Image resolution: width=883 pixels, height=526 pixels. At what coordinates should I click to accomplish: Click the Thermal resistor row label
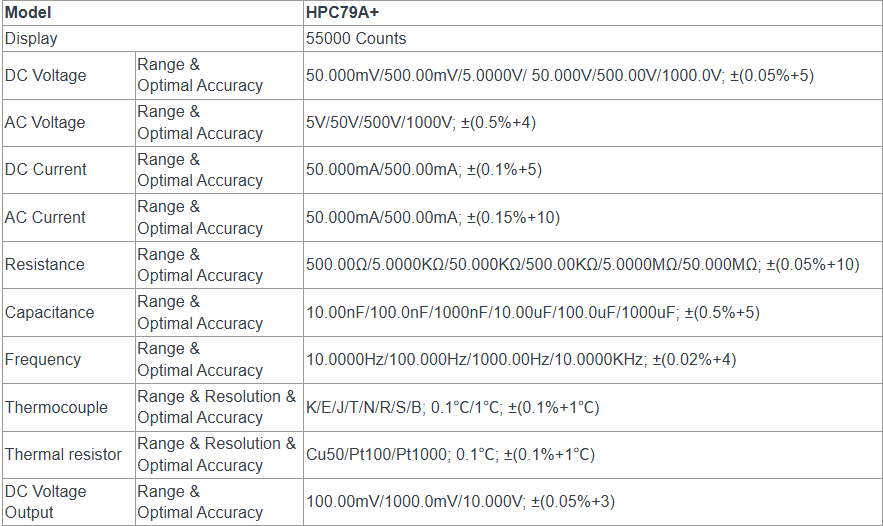point(63,454)
